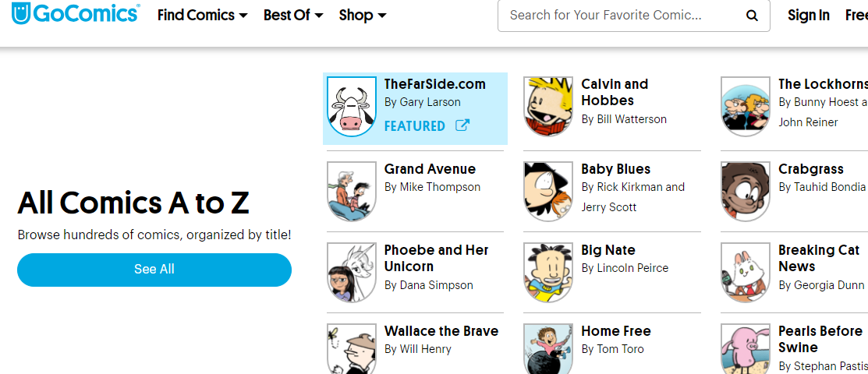Open TheFarSide.com external link icon
Image resolution: width=868 pixels, height=374 pixels.
[x=462, y=125]
